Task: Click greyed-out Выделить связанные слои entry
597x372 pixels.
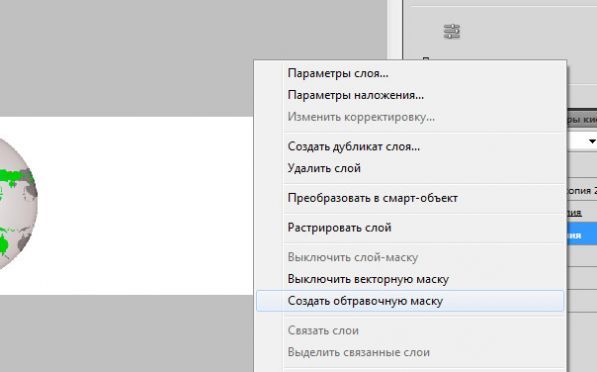Action: click(410, 352)
